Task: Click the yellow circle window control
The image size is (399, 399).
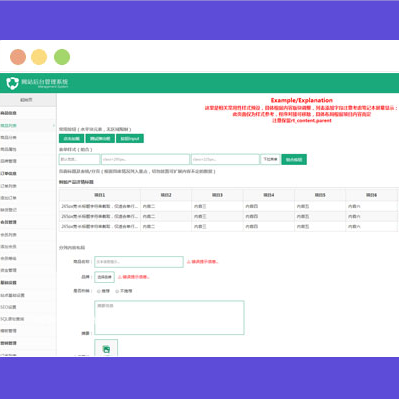Action: [x=39, y=57]
